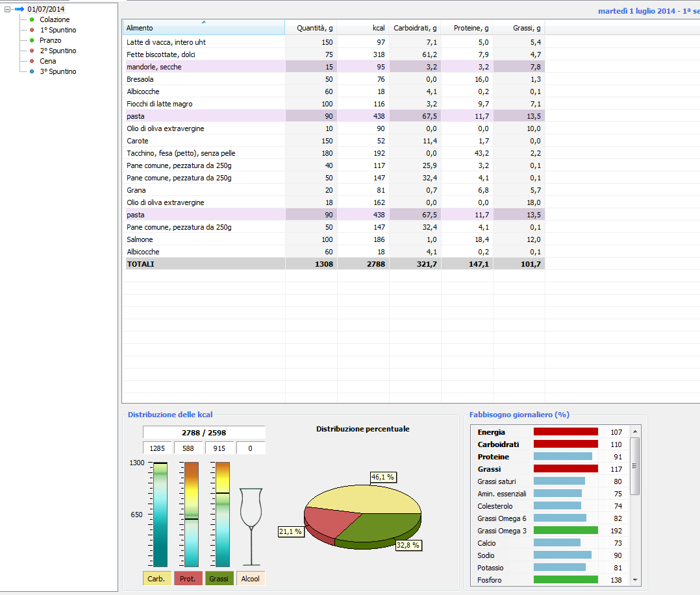Image resolution: width=700 pixels, height=595 pixels.
Task: Click the red dot icon beside Cena
Action: pyautogui.click(x=31, y=61)
